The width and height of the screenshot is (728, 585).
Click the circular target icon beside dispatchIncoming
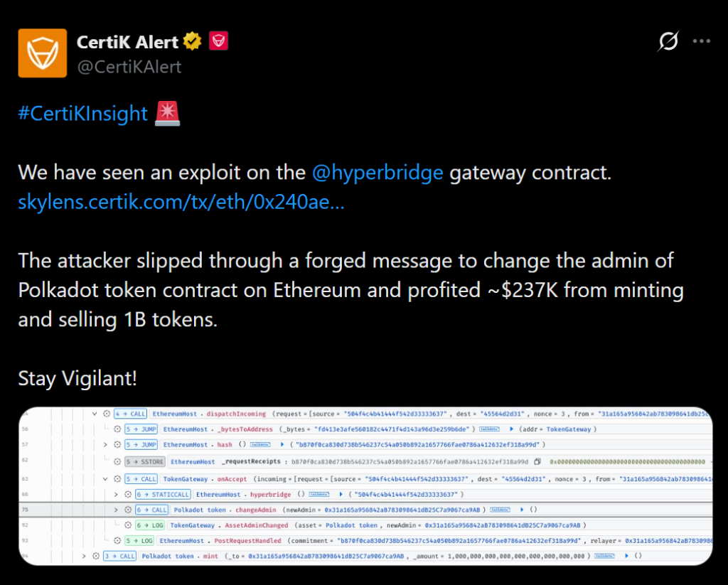(106, 414)
